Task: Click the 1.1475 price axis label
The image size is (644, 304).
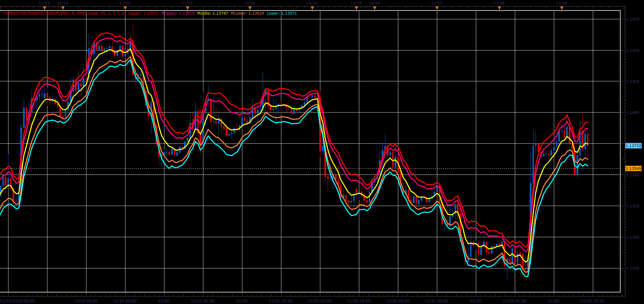Action: click(x=632, y=20)
